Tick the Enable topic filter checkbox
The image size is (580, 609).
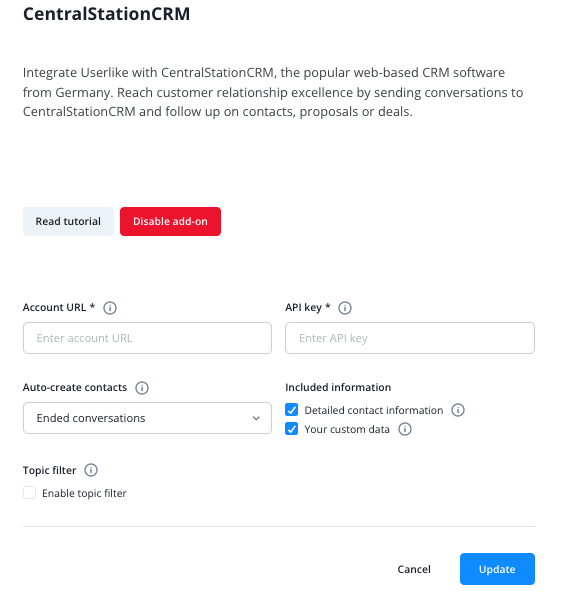coord(30,493)
